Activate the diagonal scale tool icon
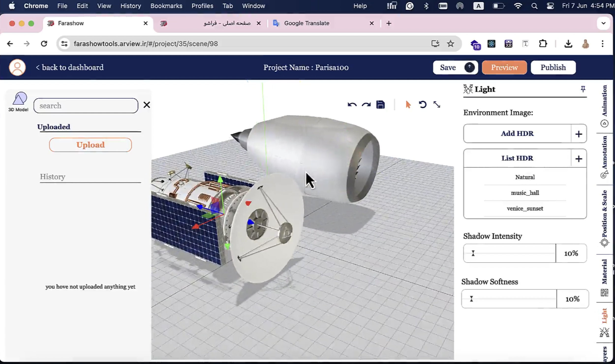The height and width of the screenshot is (364, 615). (x=437, y=105)
